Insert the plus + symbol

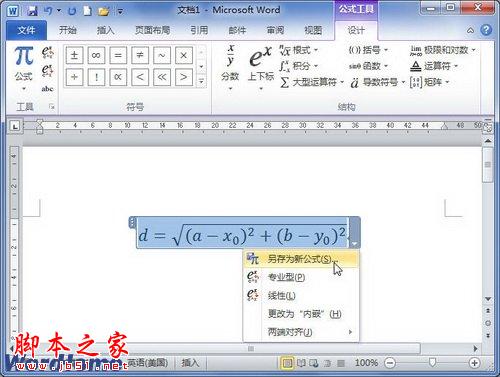coord(74,77)
